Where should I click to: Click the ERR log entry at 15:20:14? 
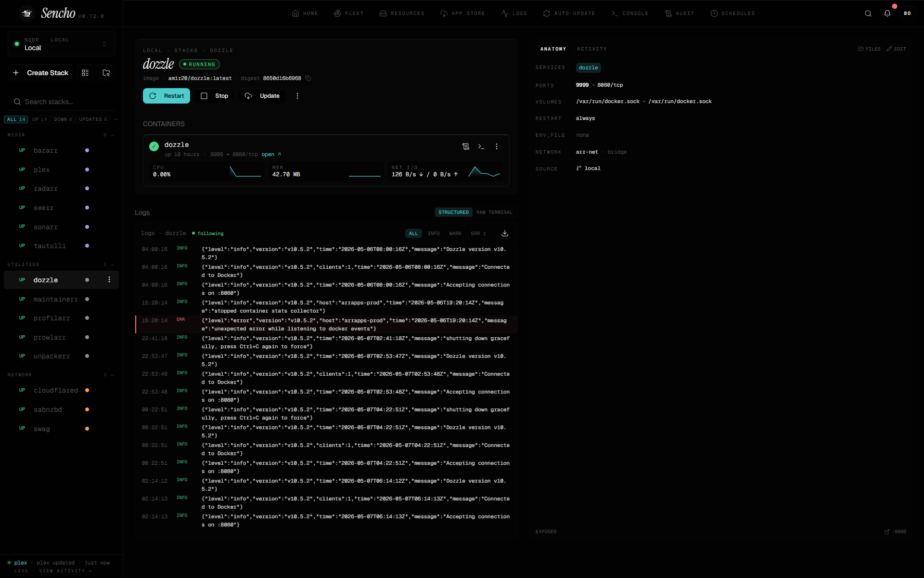point(326,325)
